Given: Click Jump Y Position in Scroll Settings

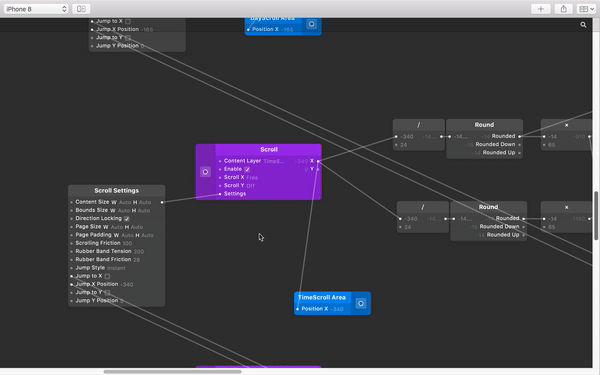Looking at the screenshot, I should coord(97,301).
